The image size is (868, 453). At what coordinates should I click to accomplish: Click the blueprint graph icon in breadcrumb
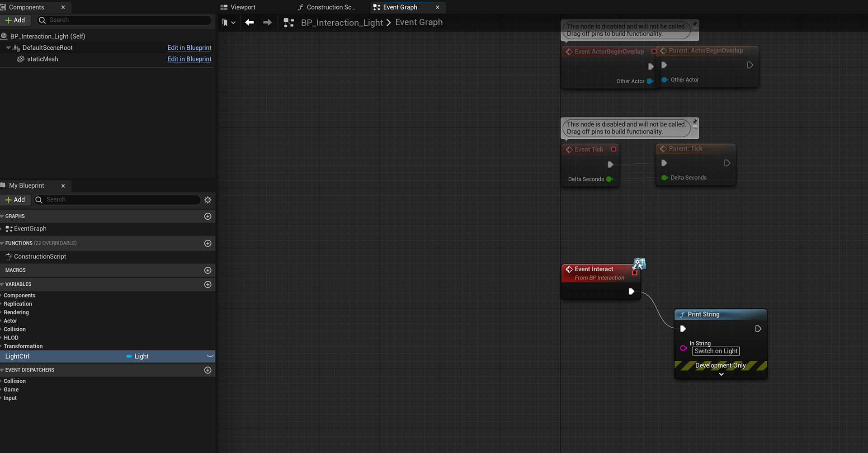(x=289, y=23)
